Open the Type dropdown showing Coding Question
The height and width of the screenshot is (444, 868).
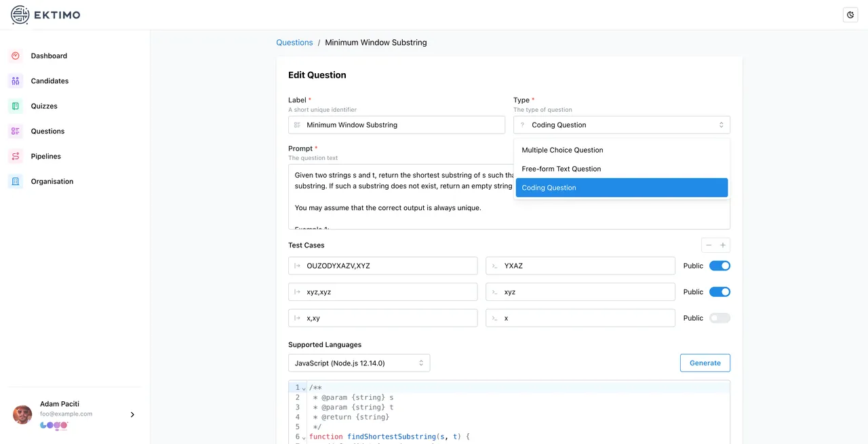pyautogui.click(x=621, y=125)
